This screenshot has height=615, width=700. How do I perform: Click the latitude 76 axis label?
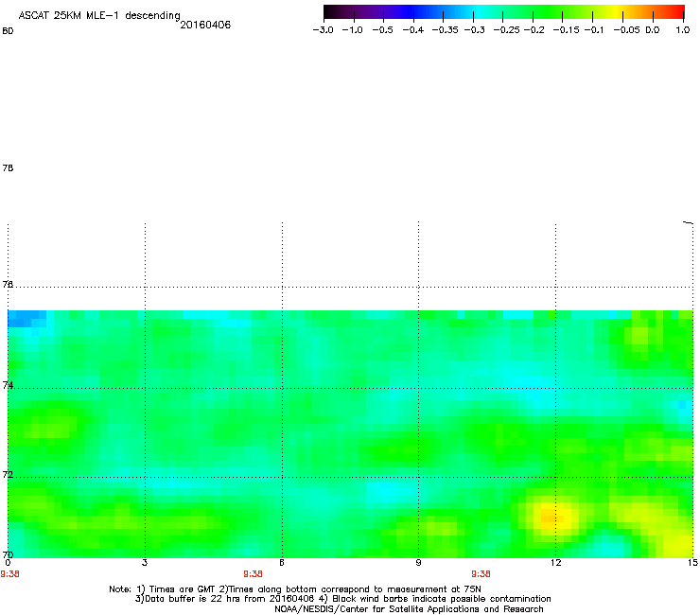point(8,284)
